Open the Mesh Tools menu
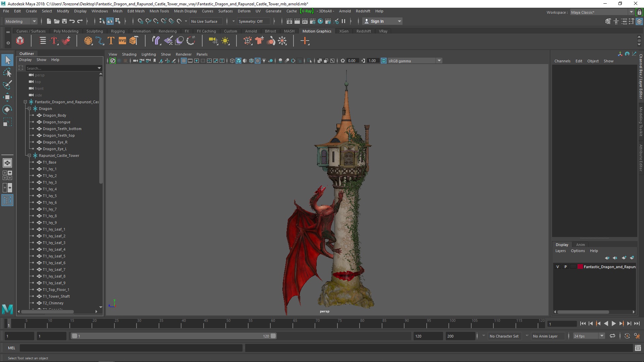The height and width of the screenshot is (362, 644). [x=159, y=11]
